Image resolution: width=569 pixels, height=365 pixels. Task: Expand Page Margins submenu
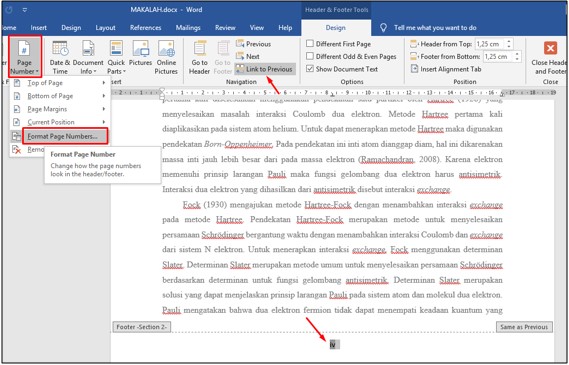(60, 109)
